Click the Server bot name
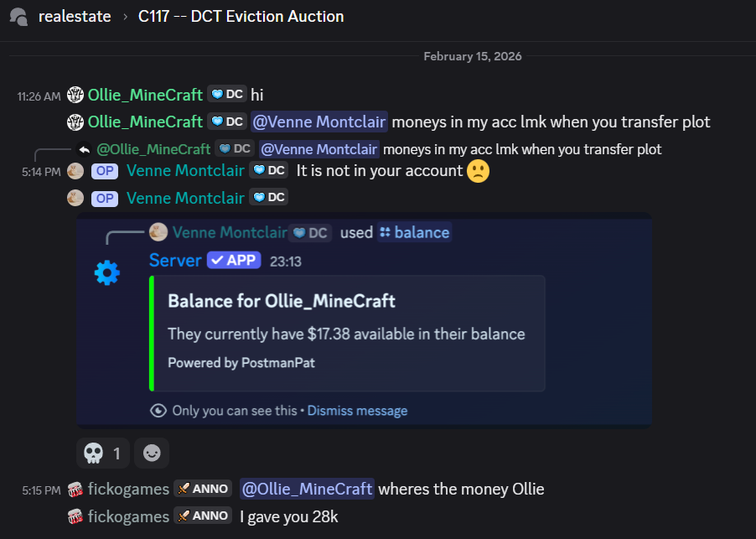Viewport: 756px width, 539px height. click(175, 261)
